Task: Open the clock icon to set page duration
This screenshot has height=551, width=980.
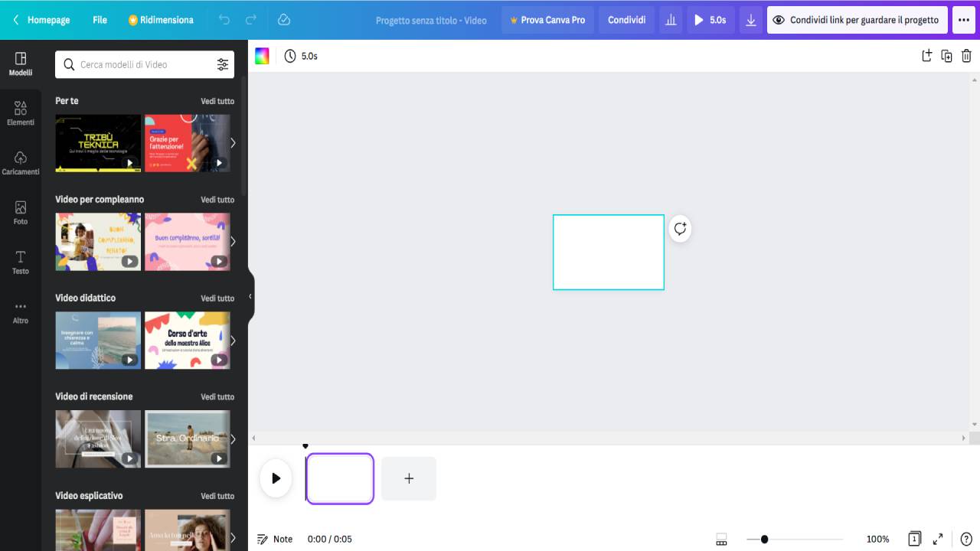Action: [289, 55]
